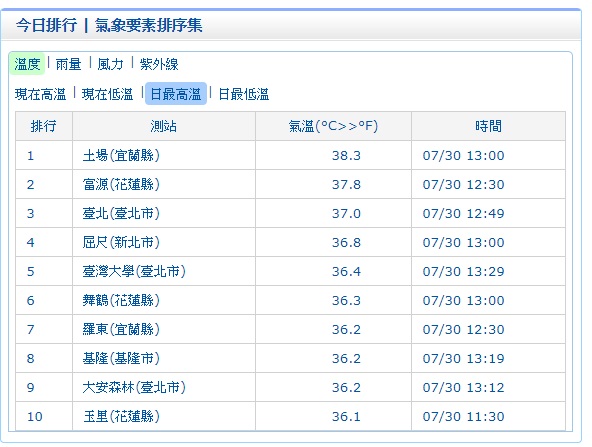The height and width of the screenshot is (447, 592).
Task: Click temperature value 37.0
Action: (x=346, y=214)
